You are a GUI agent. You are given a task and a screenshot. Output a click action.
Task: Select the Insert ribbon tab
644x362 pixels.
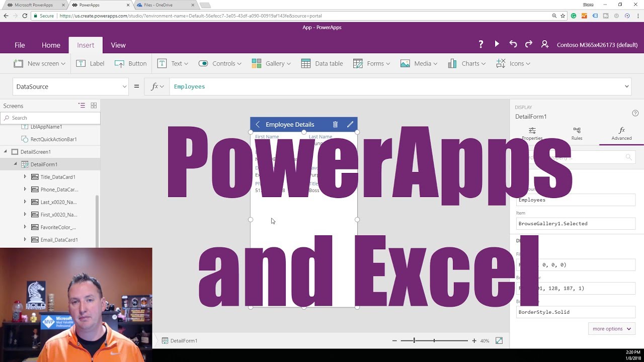click(x=86, y=45)
